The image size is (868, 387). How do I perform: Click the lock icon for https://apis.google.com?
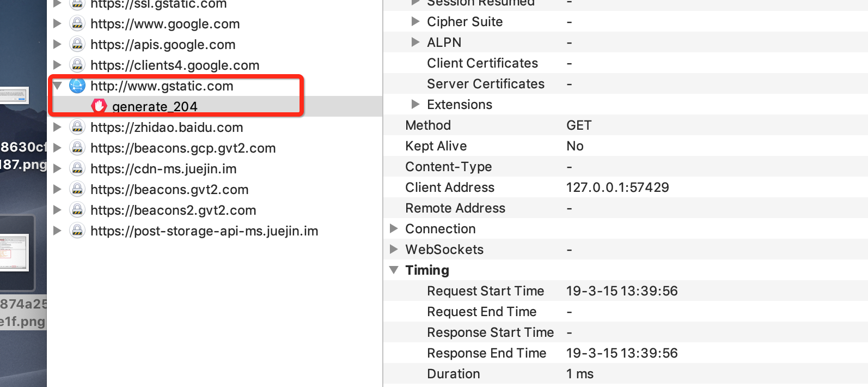[x=77, y=44]
